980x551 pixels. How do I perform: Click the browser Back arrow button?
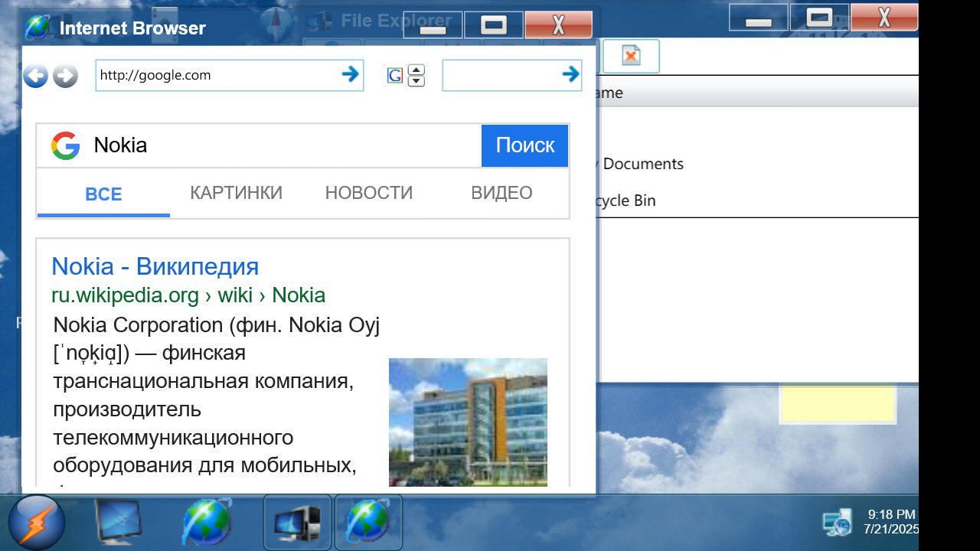(x=35, y=76)
